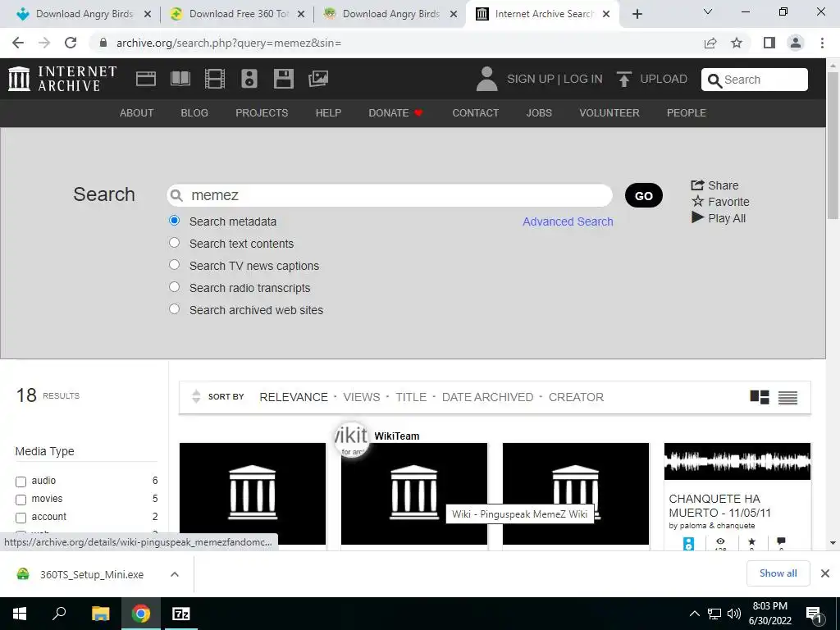Open the first result thumbnail
Screen dimensions: 840x630
click(x=253, y=493)
